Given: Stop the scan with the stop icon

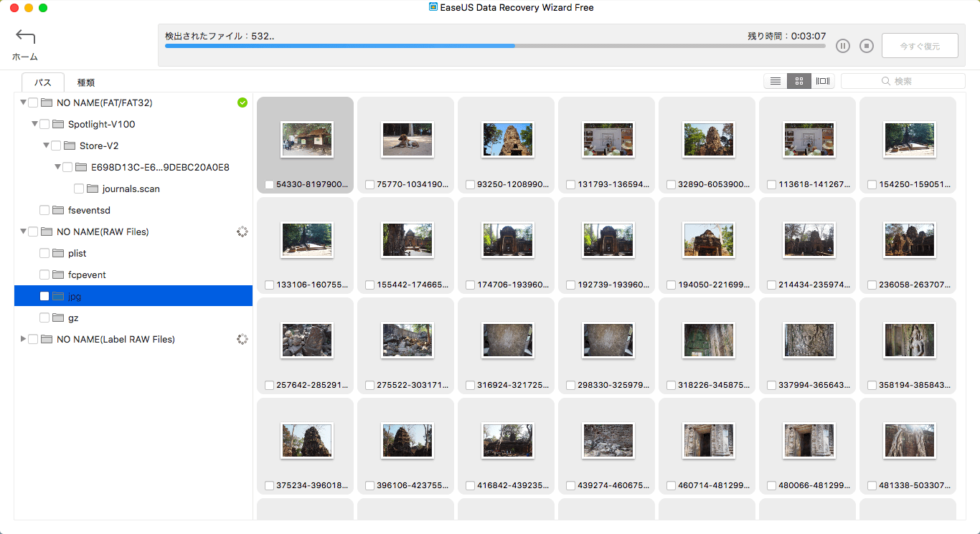Looking at the screenshot, I should 867,46.
